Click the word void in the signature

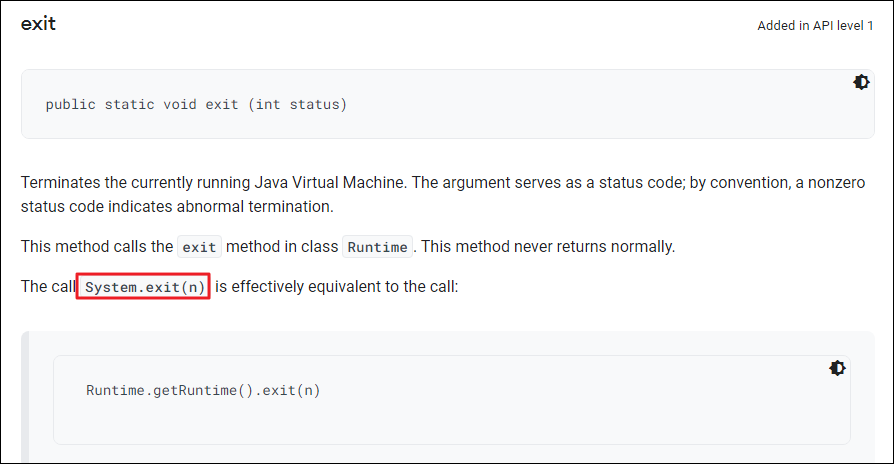180,104
